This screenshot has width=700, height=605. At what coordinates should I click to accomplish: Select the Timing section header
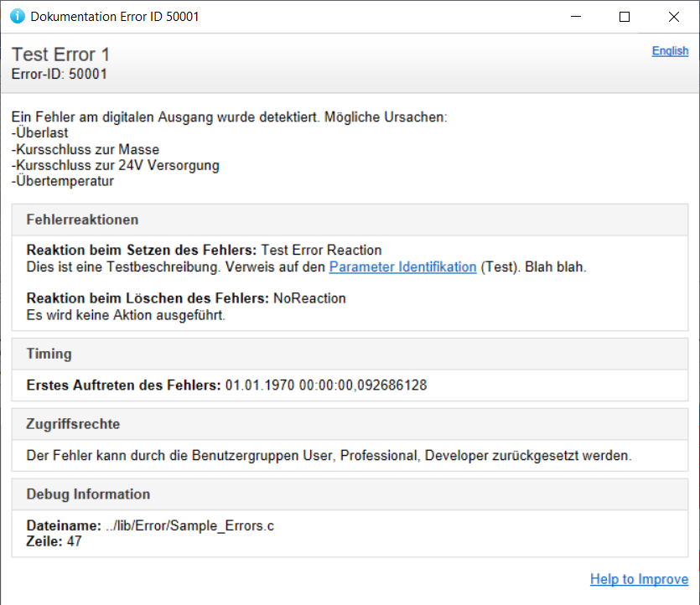tap(49, 354)
